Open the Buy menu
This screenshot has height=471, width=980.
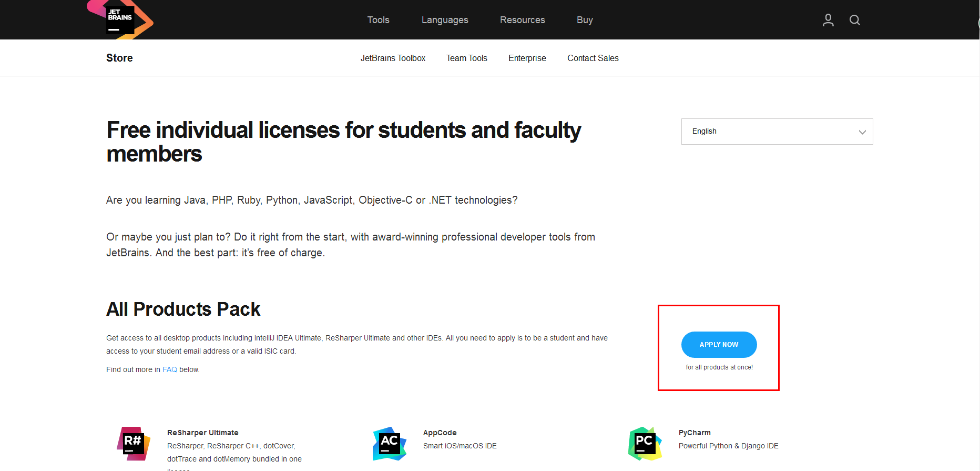click(x=585, y=20)
